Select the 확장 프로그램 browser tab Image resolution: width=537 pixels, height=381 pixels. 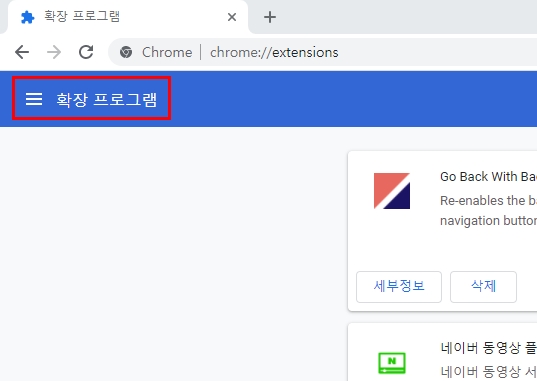[127, 17]
